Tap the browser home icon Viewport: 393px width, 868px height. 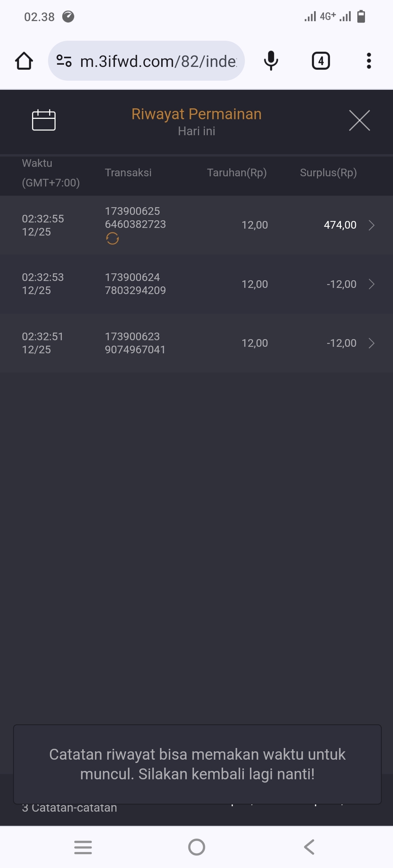click(24, 61)
